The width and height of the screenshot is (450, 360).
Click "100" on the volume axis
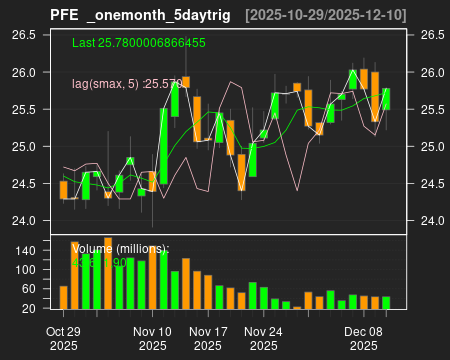click(25, 270)
